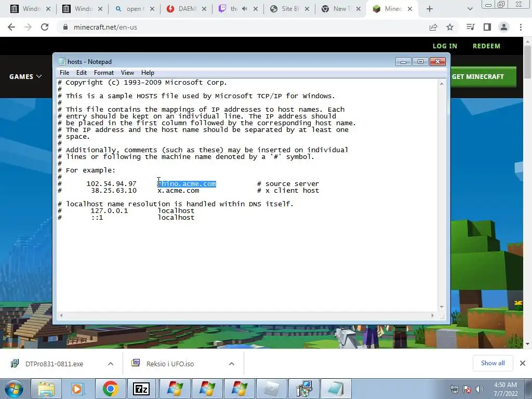This screenshot has height=399, width=532.
Task: Click REDEEM on the Minecraft site
Action: click(x=486, y=46)
